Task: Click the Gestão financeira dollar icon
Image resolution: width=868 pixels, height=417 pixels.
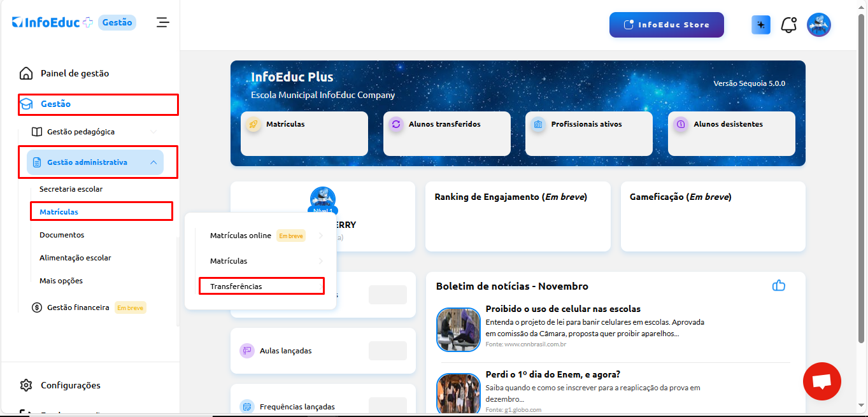Action: tap(37, 307)
